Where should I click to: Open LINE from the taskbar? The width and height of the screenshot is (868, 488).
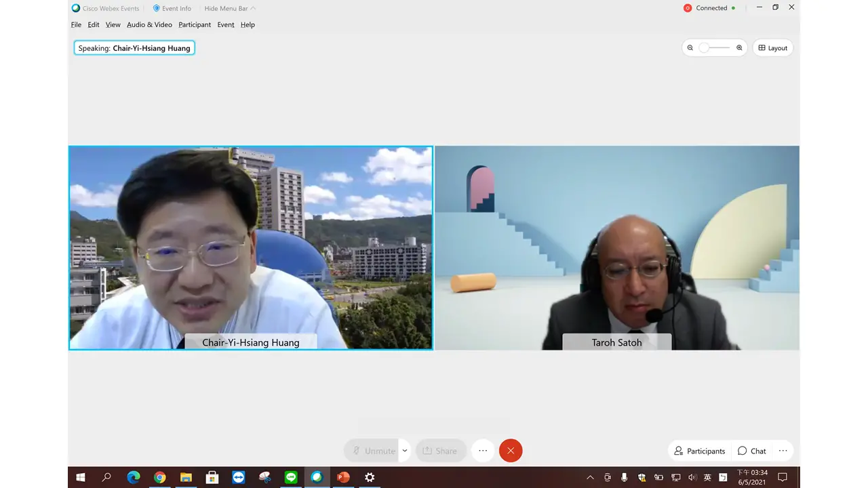[291, 477]
